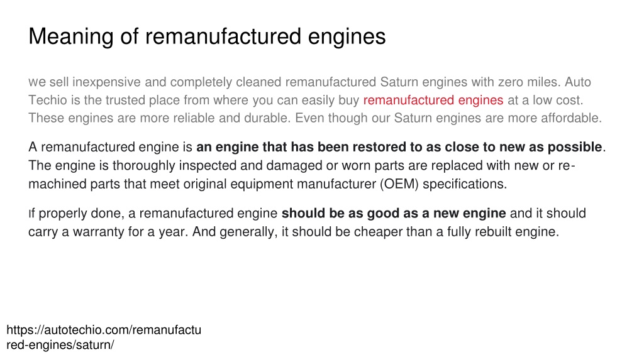This screenshot has height=362, width=644.
Task: Click "Even though our Saturn engines are more affordable"
Action: tap(448, 118)
